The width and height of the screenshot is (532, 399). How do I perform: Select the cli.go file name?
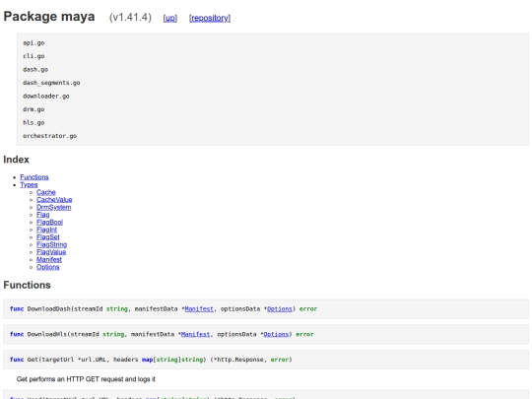pyautogui.click(x=33, y=56)
